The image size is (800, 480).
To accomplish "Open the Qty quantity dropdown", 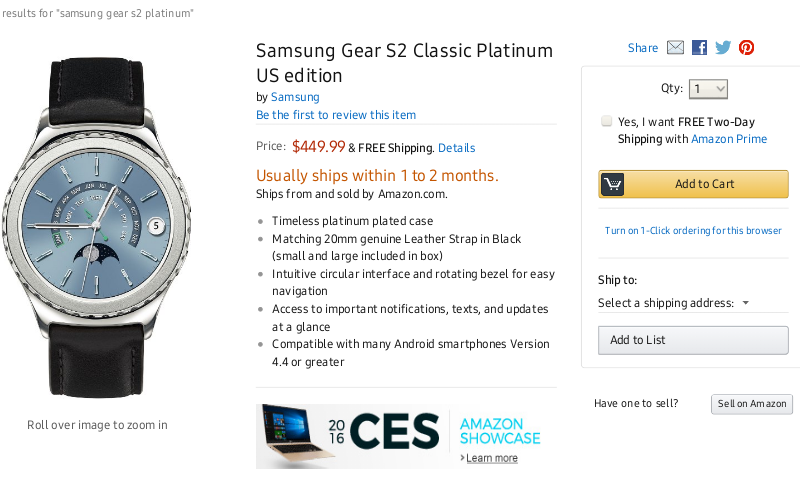I will (x=708, y=89).
